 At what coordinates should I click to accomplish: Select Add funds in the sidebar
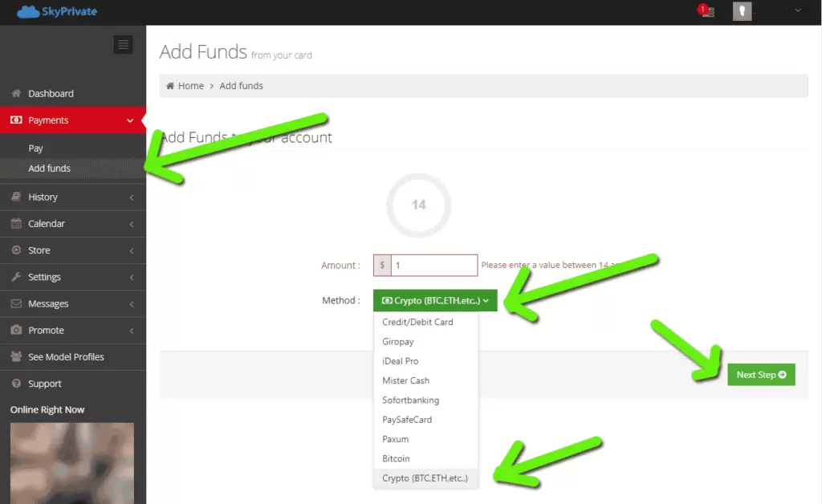(x=73, y=169)
